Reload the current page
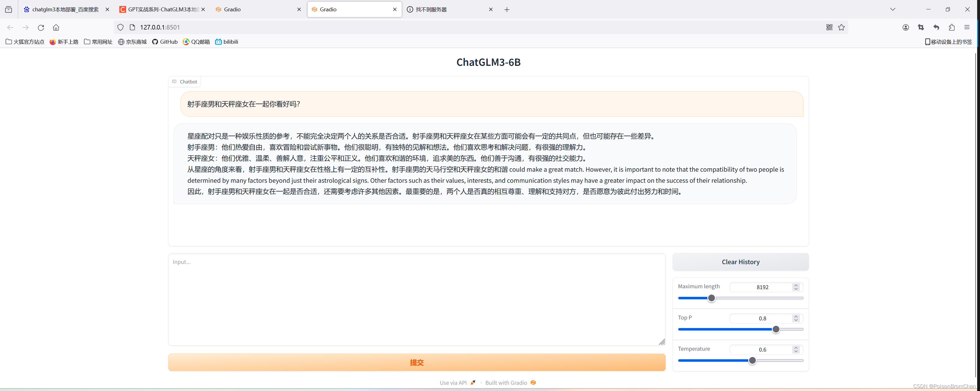Screen dimensions: 980x391 (41, 27)
